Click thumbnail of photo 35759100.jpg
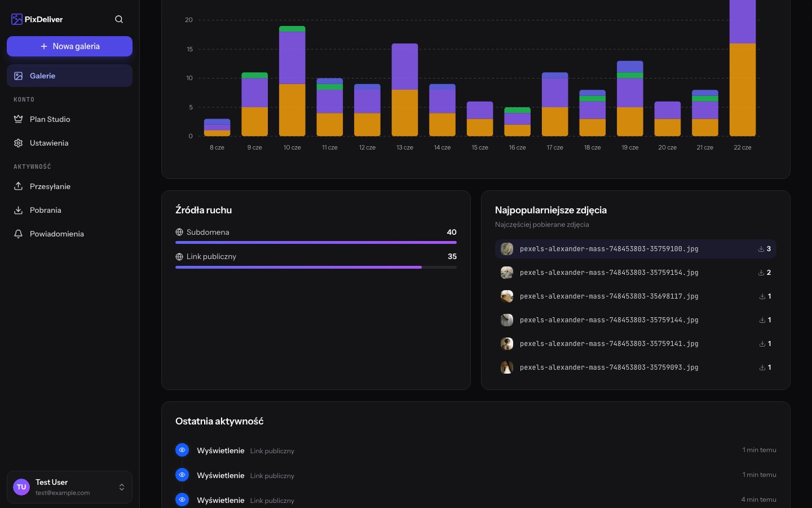 [507, 249]
